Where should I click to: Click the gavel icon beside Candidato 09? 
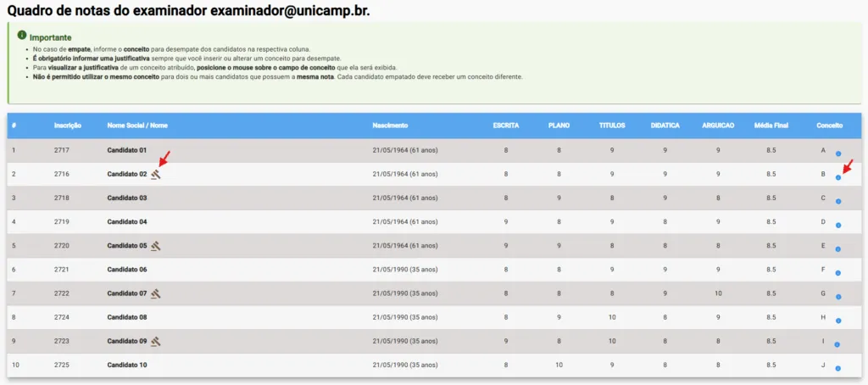click(x=155, y=341)
